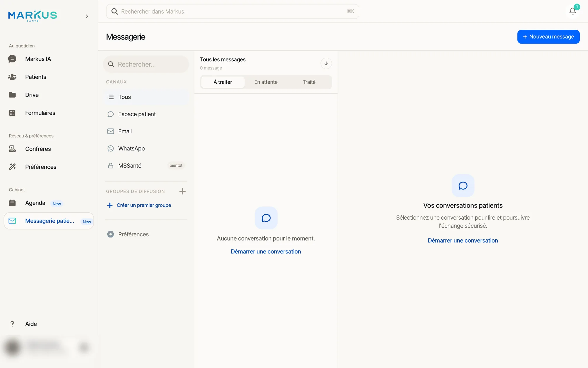Open the Confrères network icon
The image size is (588, 368).
[x=12, y=149]
